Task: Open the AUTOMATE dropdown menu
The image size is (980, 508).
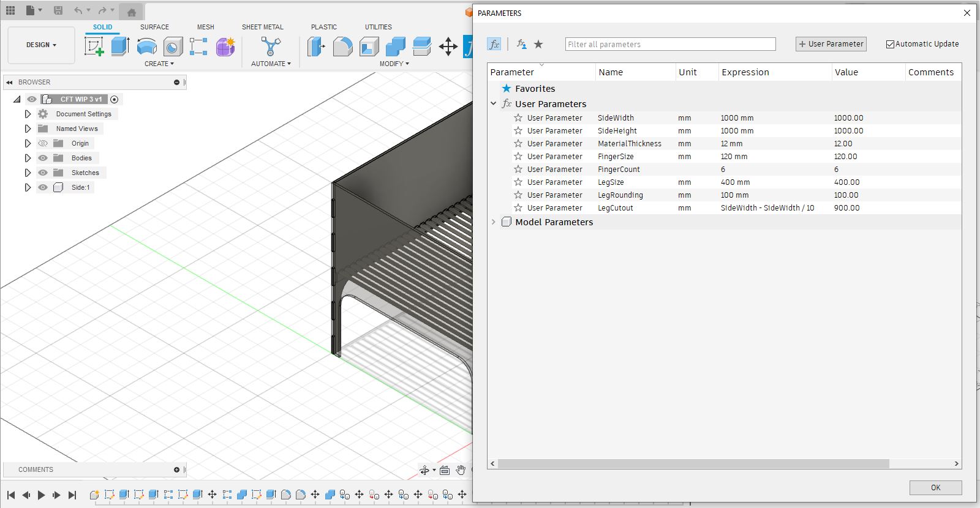Action: point(271,64)
